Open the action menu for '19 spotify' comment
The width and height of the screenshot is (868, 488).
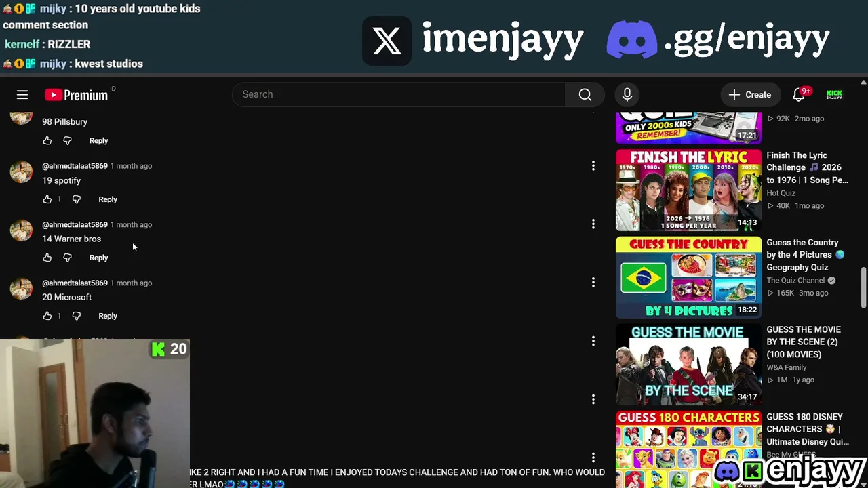(593, 165)
